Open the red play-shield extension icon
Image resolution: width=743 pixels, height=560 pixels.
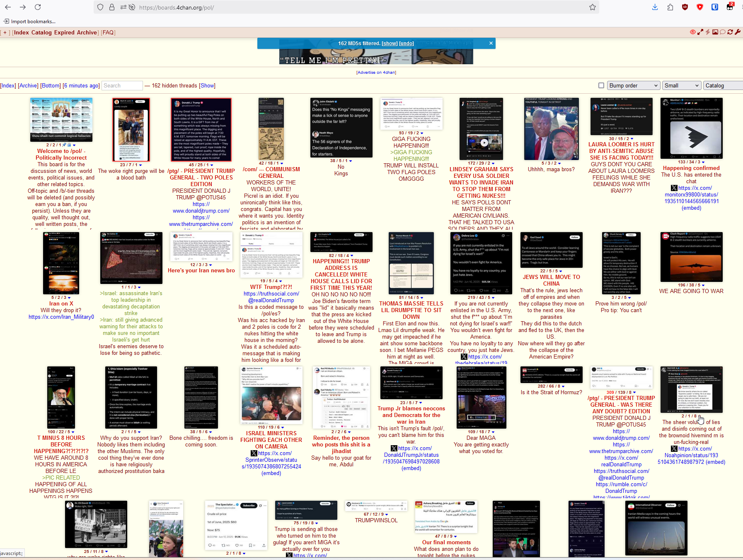700,7
